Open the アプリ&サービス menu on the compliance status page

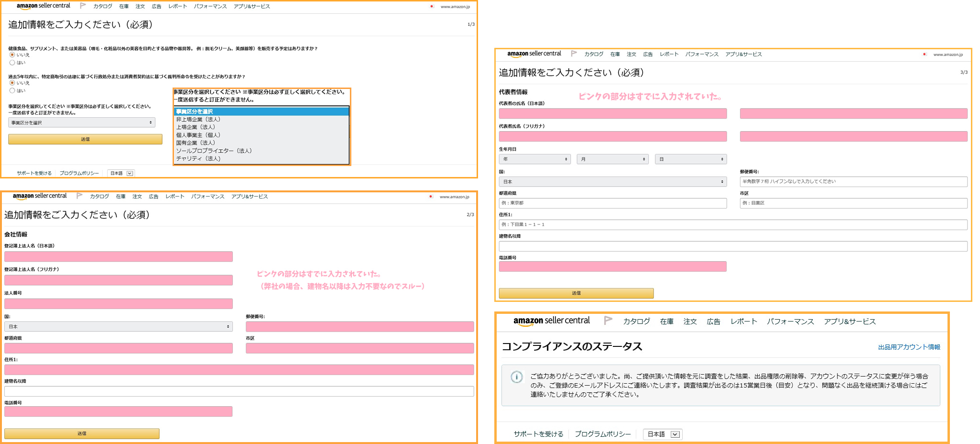point(850,322)
